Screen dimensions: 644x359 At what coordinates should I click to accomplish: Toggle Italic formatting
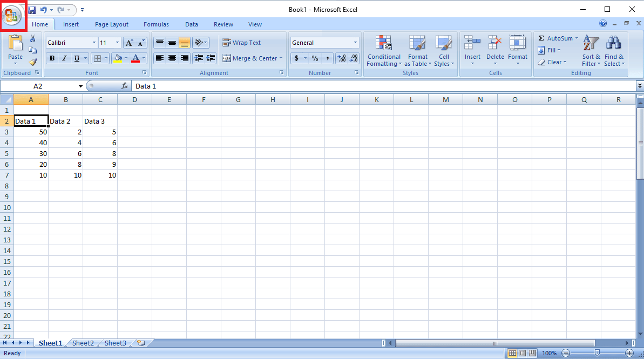click(64, 58)
